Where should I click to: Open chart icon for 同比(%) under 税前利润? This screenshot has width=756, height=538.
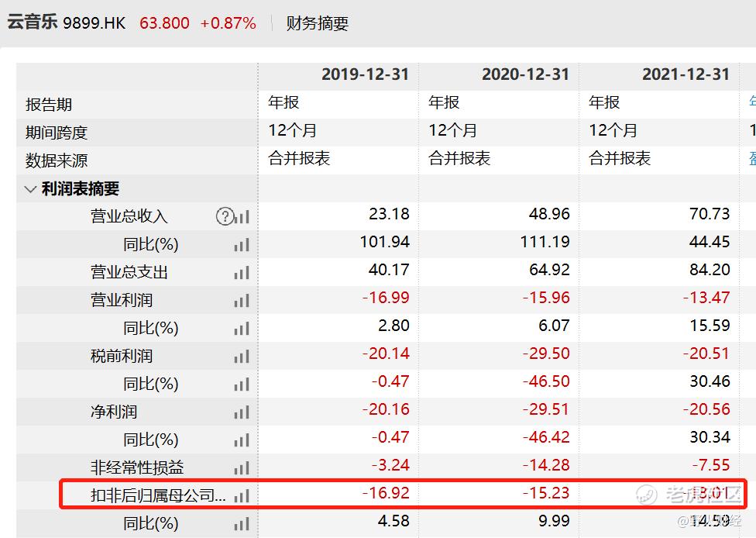point(242,385)
